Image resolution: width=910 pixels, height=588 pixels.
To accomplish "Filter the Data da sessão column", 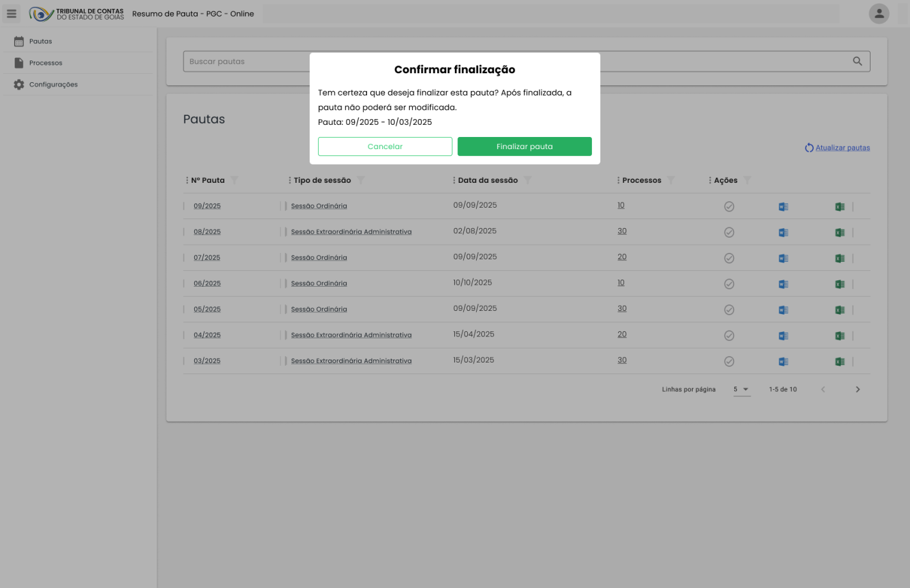I will pos(527,180).
